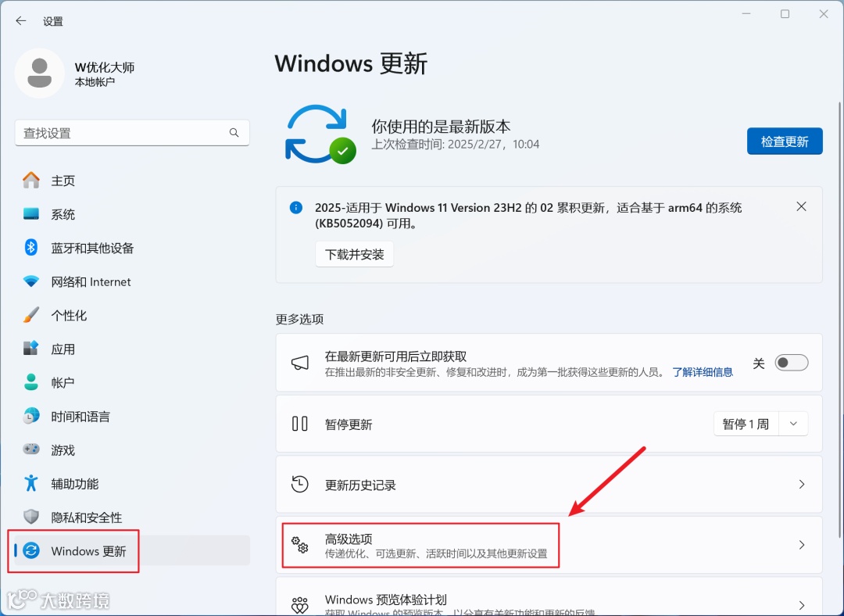Open 时间和语言 settings page

click(x=132, y=416)
